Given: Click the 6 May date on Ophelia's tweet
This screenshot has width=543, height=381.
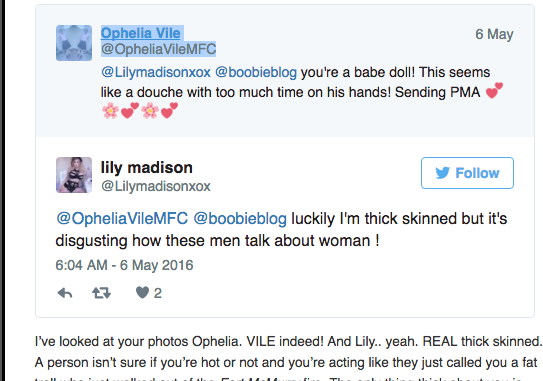Looking at the screenshot, I should pos(494,34).
